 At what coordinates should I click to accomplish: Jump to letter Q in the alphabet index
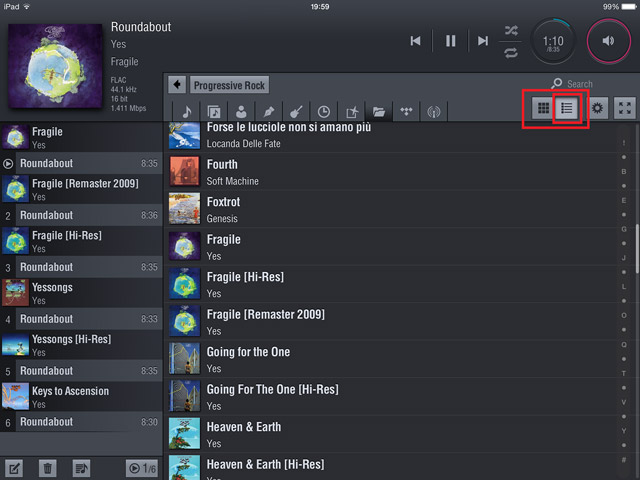point(624,344)
